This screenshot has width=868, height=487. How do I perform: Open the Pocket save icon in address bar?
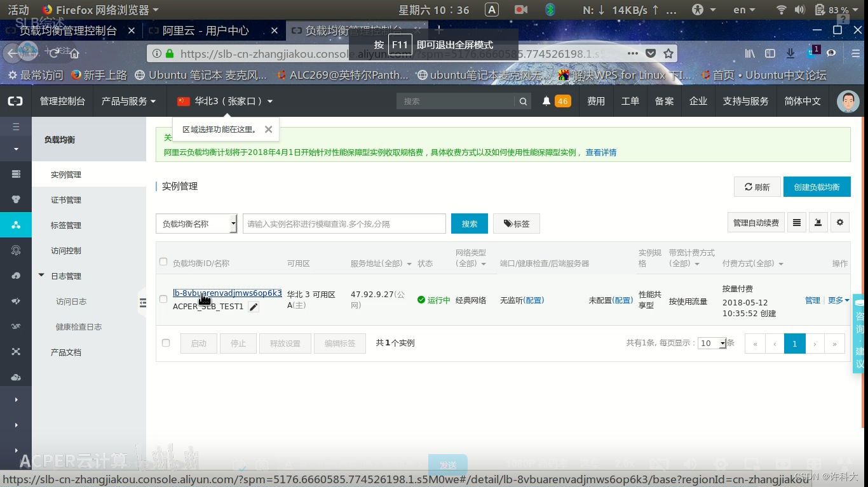651,53
